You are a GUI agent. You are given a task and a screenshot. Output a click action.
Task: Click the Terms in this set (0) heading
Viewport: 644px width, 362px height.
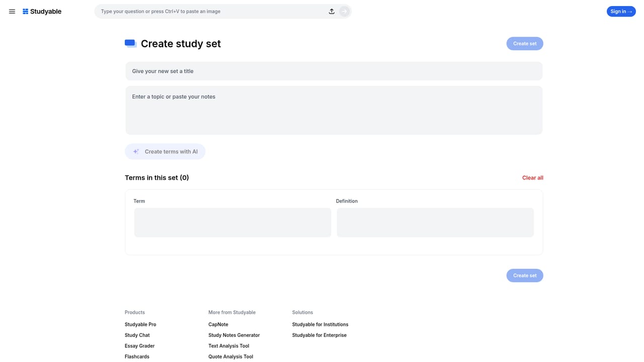157,178
